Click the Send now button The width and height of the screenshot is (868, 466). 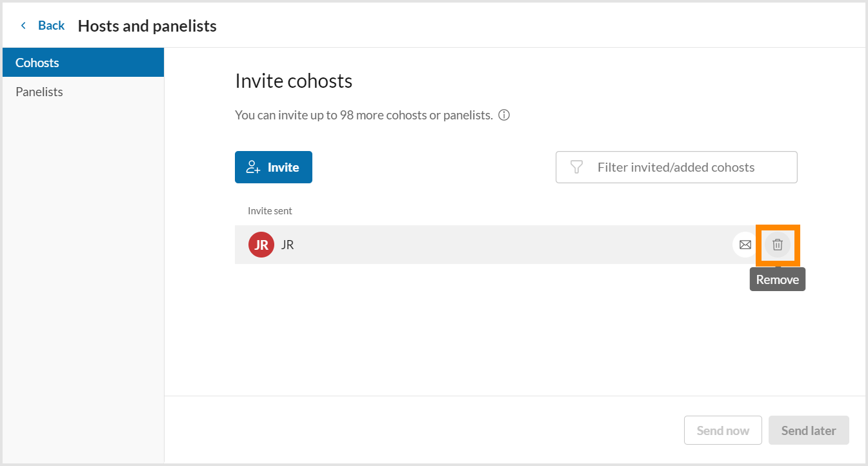point(723,431)
